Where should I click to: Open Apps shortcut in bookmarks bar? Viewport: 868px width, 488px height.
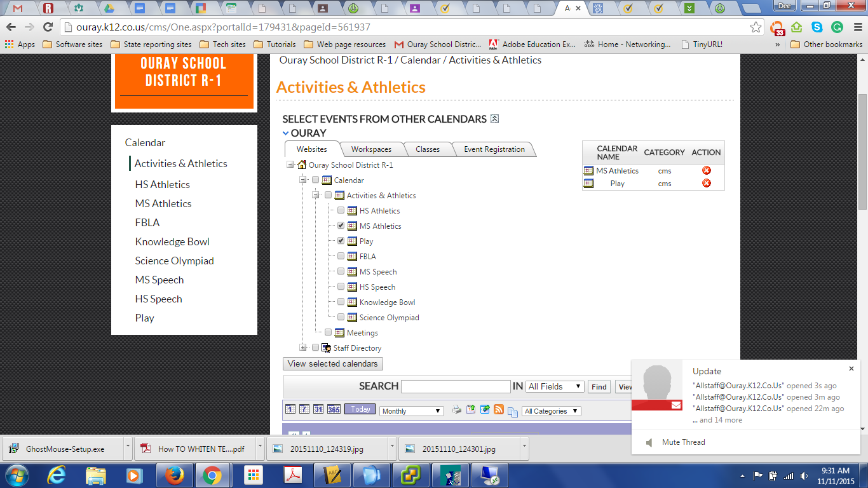click(x=20, y=44)
